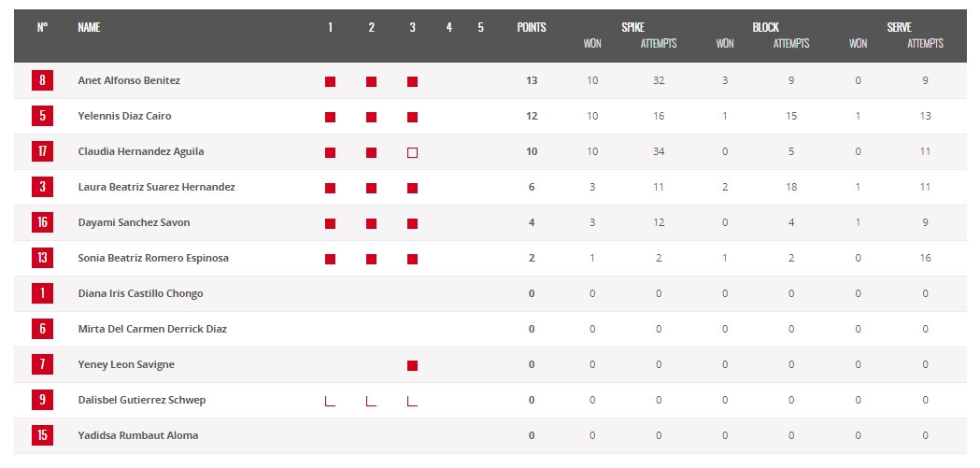This screenshot has width=980, height=468.
Task: Open player Yelennis Diaz Cairo
Action: [x=124, y=116]
